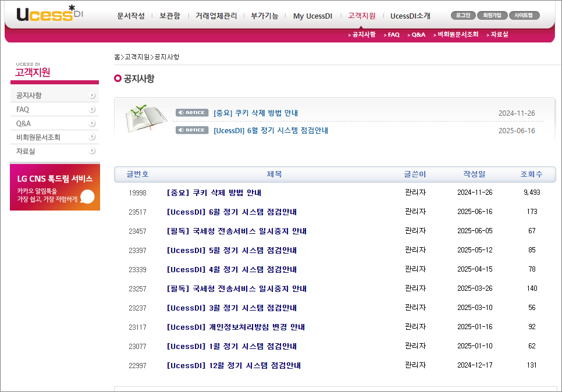This screenshot has width=562, height=392.
Task: Open post 22997 12월 정기 시스템 점검안내
Action: click(234, 365)
